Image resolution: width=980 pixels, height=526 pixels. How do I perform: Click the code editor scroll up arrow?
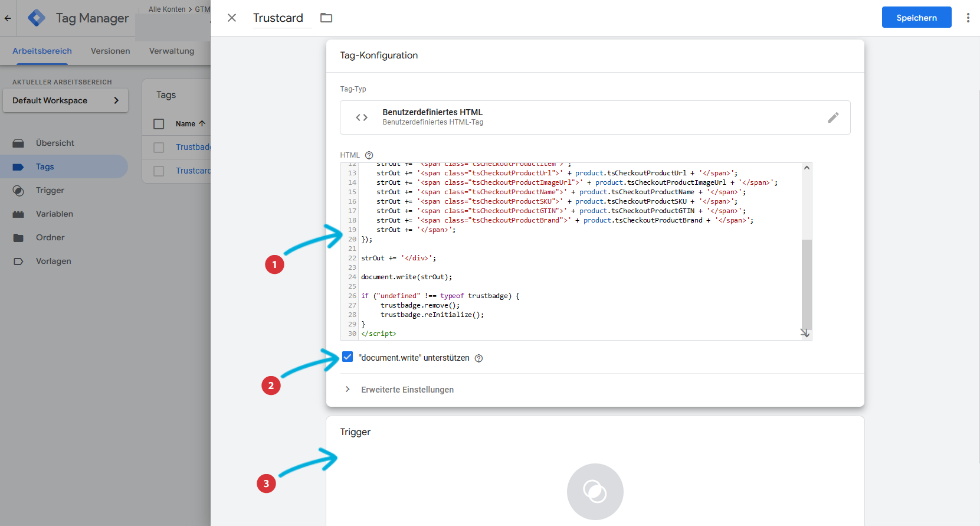[x=807, y=168]
